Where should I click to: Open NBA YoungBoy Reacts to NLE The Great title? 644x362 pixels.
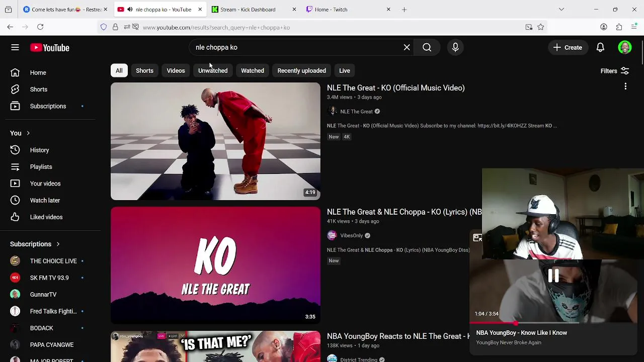pos(398,336)
